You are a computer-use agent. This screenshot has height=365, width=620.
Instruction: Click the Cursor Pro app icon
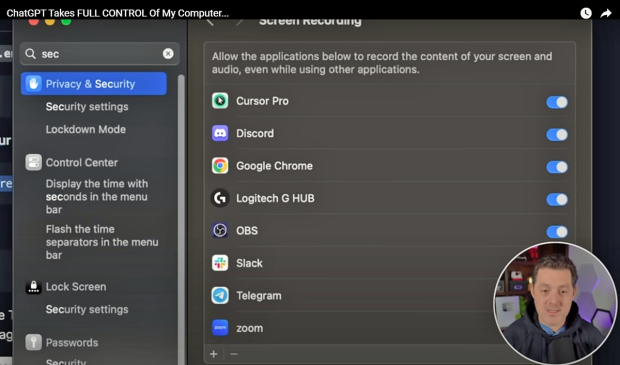click(220, 101)
